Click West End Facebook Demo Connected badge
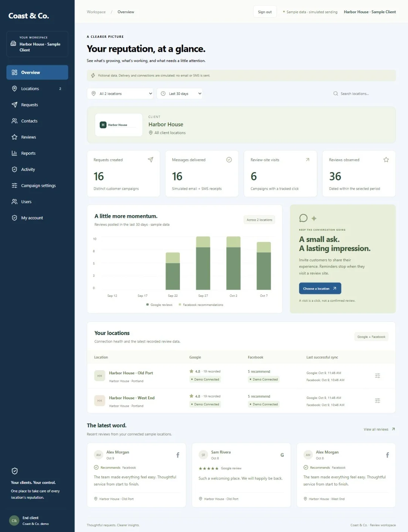Viewport: 408px width, 532px height. pos(264,404)
